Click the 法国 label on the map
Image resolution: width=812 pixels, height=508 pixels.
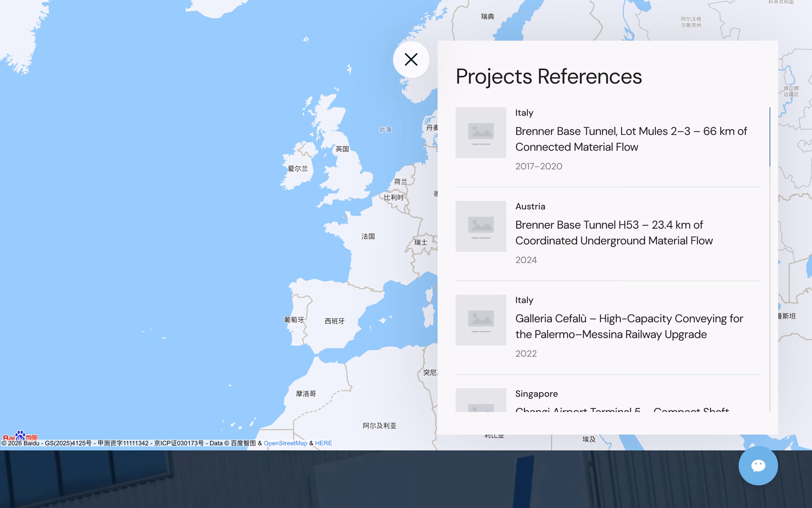click(368, 236)
